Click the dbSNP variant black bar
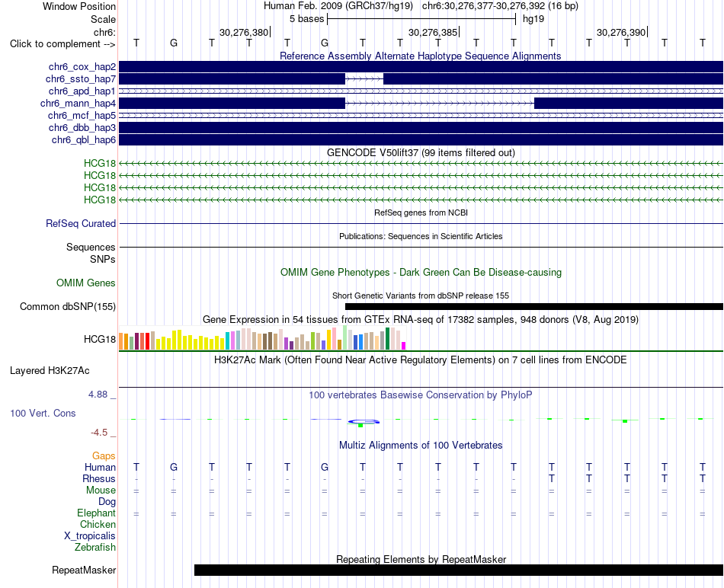Image resolution: width=724 pixels, height=588 pixels. [534, 306]
